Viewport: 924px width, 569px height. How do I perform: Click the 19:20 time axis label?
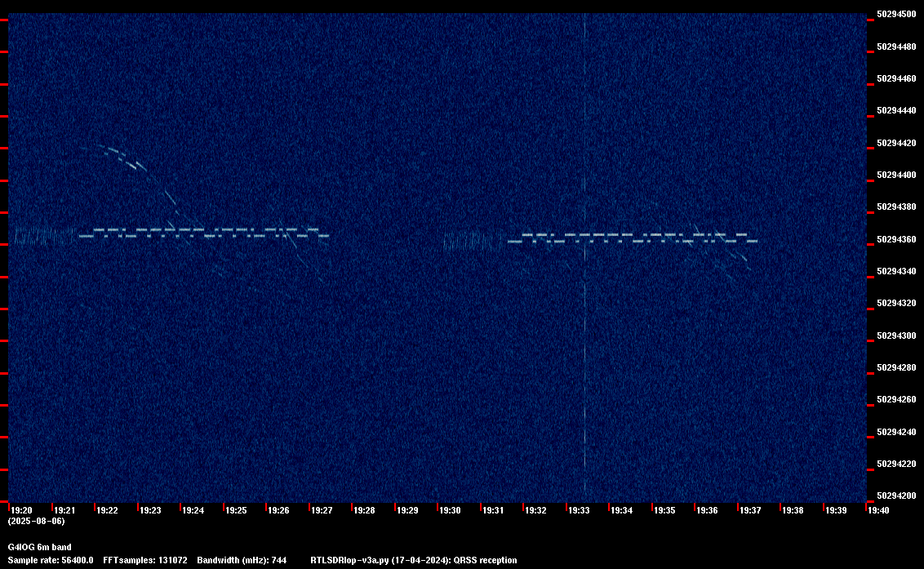point(22,510)
